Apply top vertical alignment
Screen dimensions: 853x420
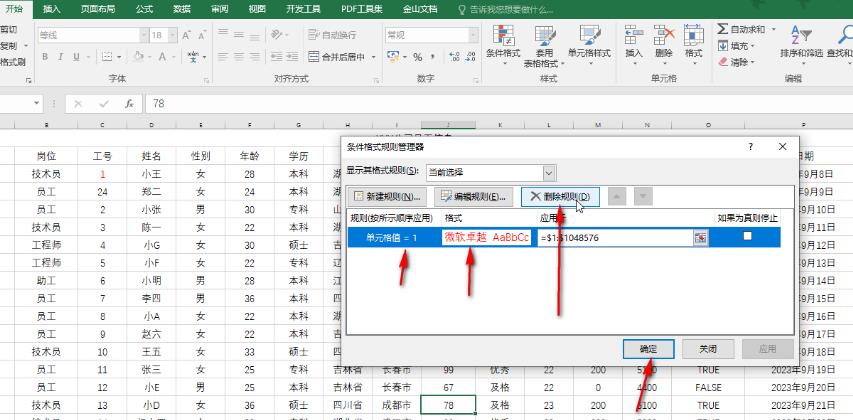click(x=222, y=35)
